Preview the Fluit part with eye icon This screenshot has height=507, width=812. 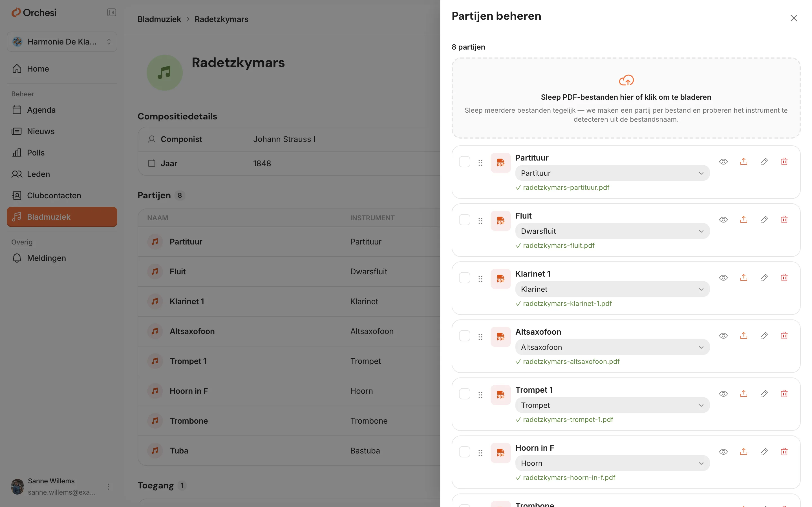(x=723, y=220)
